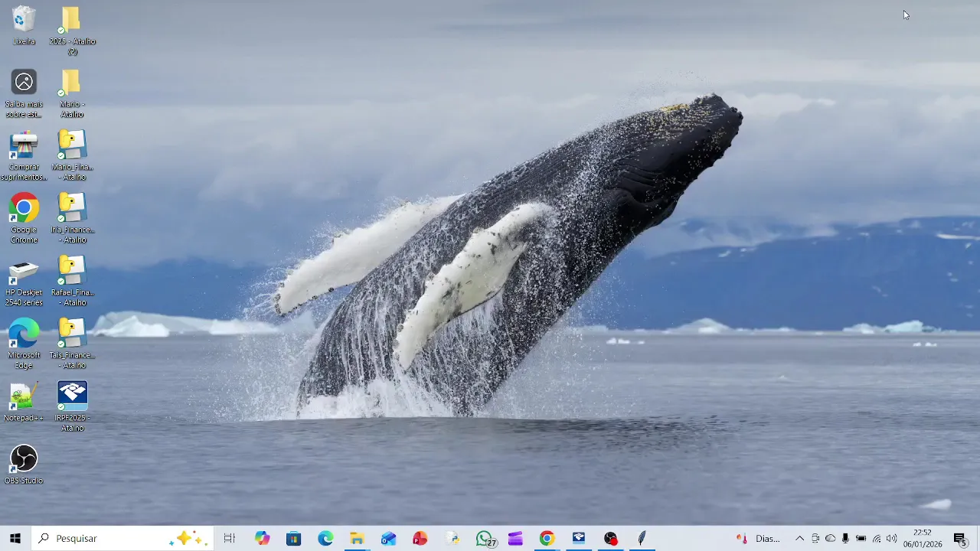Select the Notepad++ desktop shortcut
This screenshot has width=980, height=551.
point(24,403)
